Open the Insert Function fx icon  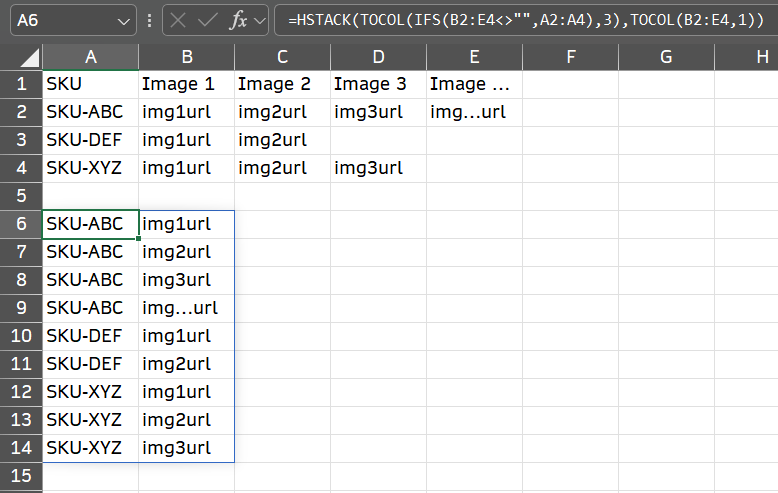pos(239,20)
